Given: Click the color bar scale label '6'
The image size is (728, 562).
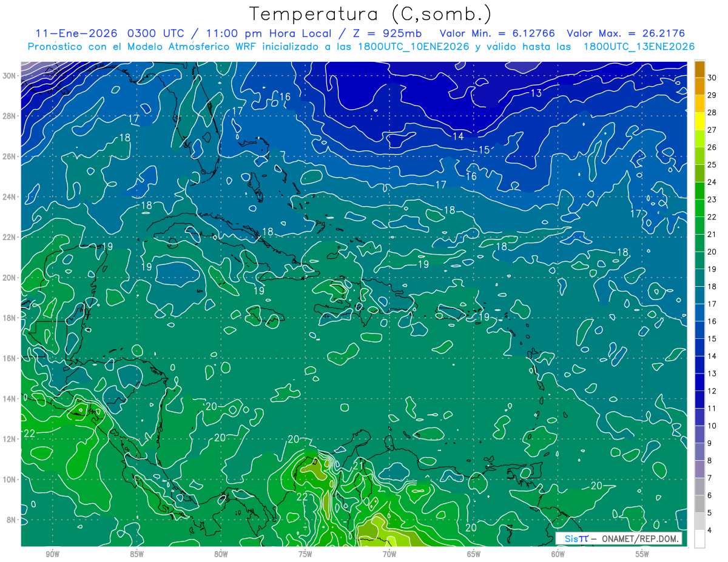Looking at the screenshot, I should [x=709, y=495].
